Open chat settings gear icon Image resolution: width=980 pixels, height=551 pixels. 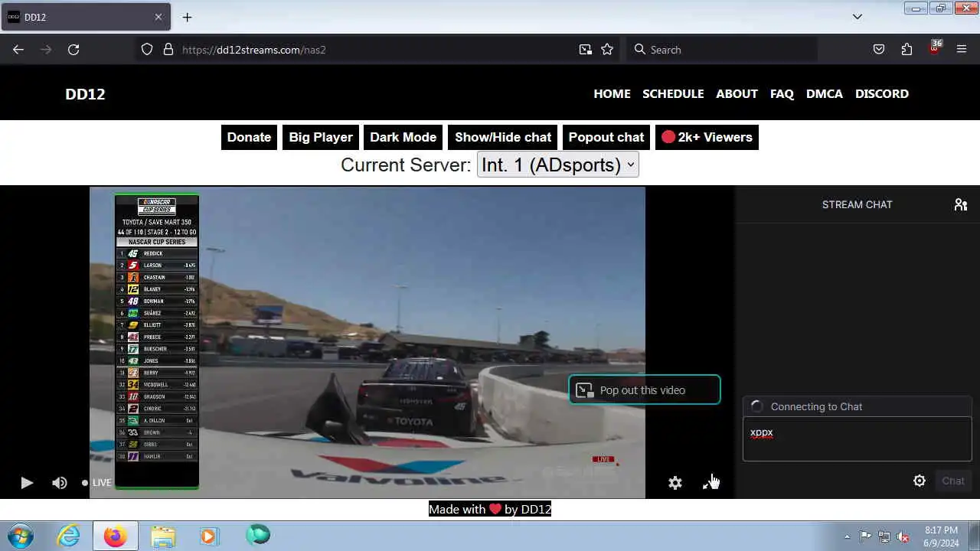point(920,481)
